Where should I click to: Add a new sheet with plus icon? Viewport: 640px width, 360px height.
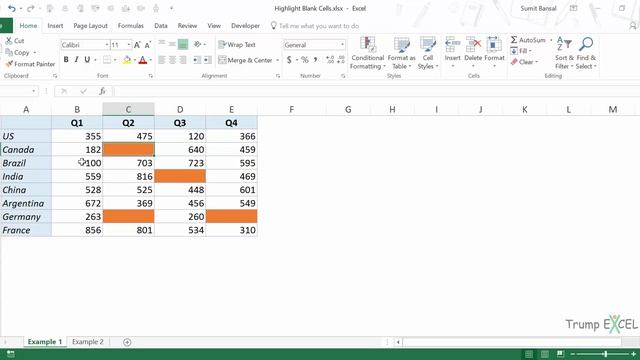[127, 342]
